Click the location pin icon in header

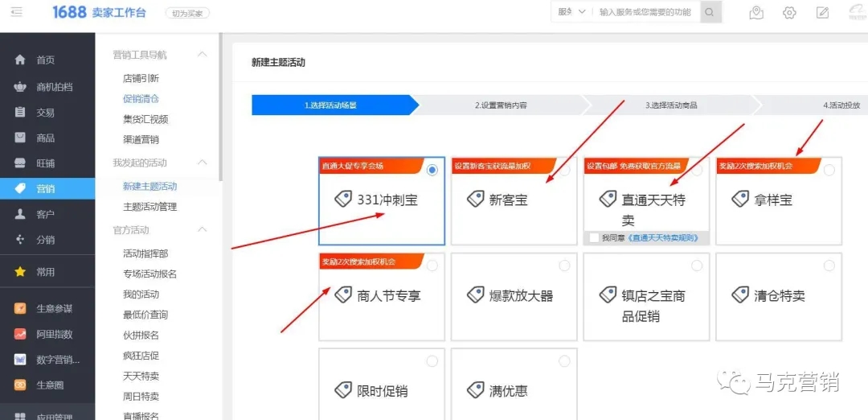755,12
